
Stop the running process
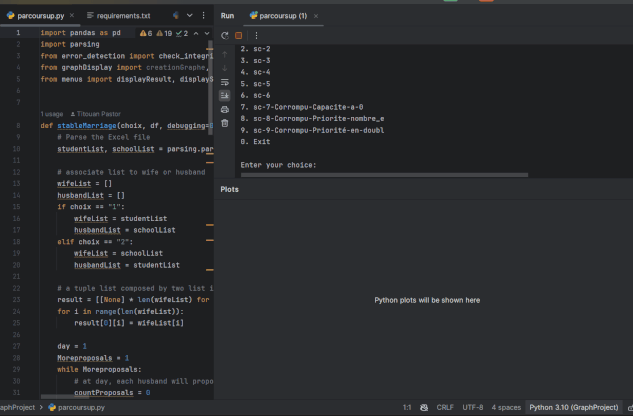tap(239, 35)
